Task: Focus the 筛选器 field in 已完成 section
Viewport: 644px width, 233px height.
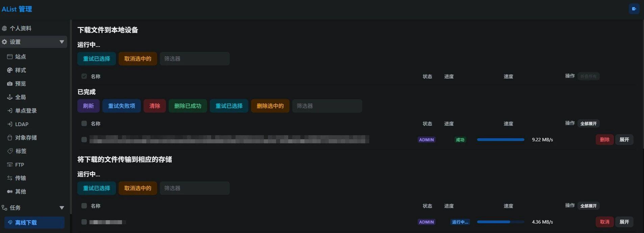Action: [x=327, y=106]
